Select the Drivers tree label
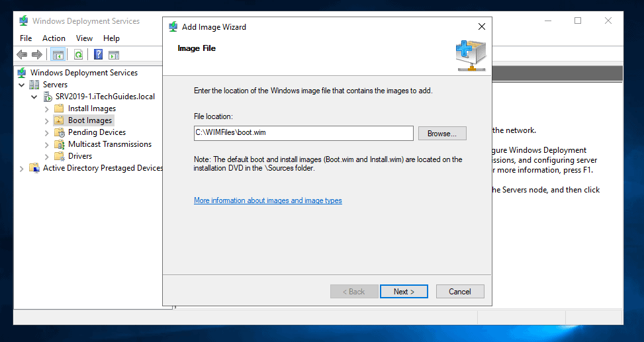 click(80, 156)
